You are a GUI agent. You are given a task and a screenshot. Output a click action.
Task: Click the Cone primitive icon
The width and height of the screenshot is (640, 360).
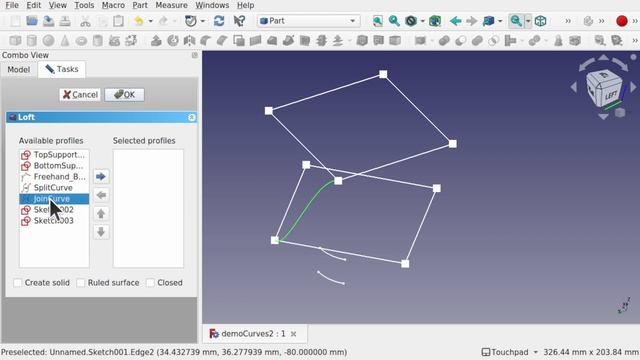coord(65,40)
